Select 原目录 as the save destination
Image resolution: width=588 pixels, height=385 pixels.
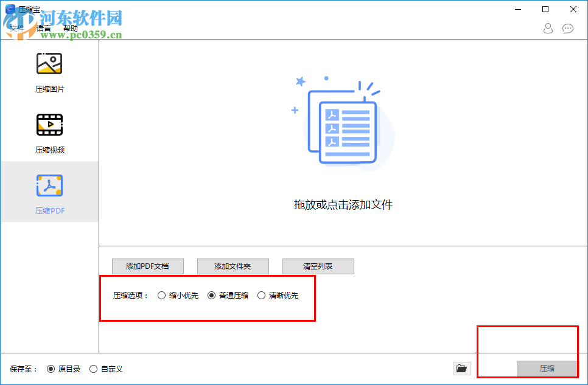pyautogui.click(x=51, y=369)
